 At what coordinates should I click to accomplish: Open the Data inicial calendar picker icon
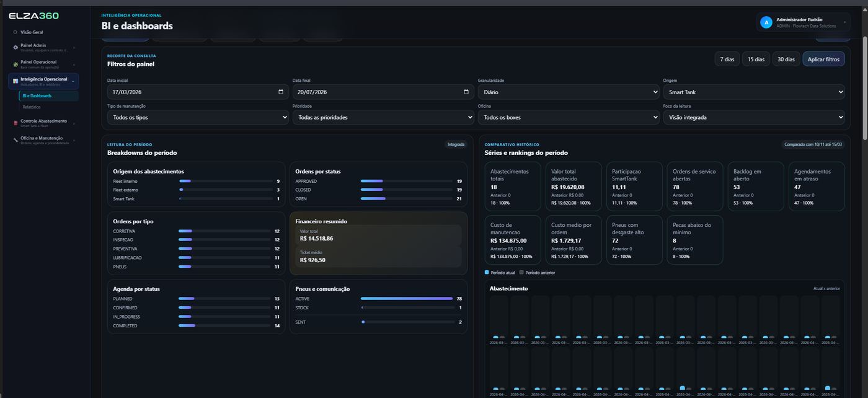[281, 92]
